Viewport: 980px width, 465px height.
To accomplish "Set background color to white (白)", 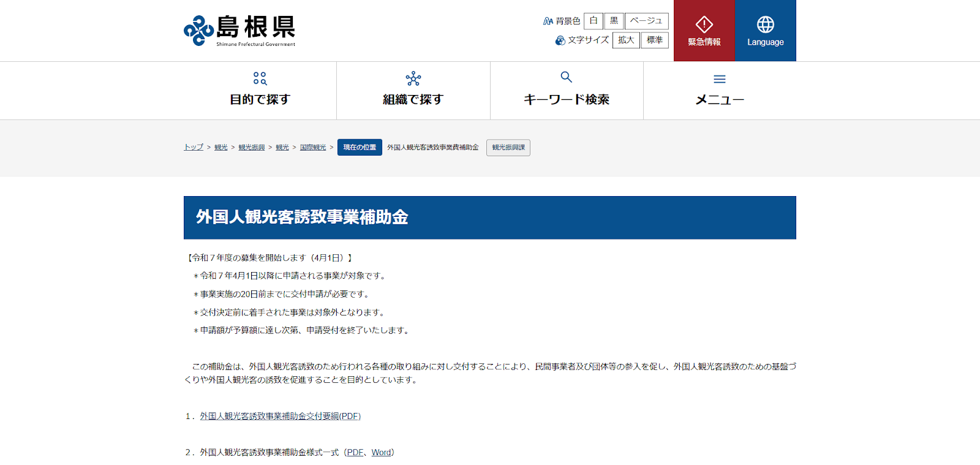I will point(594,21).
